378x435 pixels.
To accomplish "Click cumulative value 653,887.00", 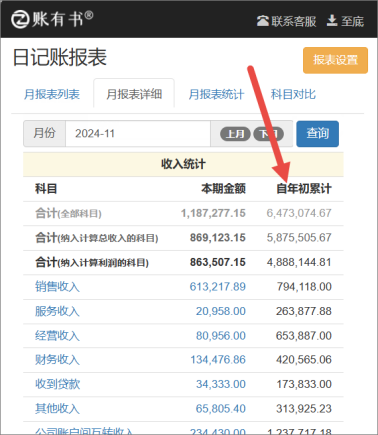I will [x=304, y=336].
